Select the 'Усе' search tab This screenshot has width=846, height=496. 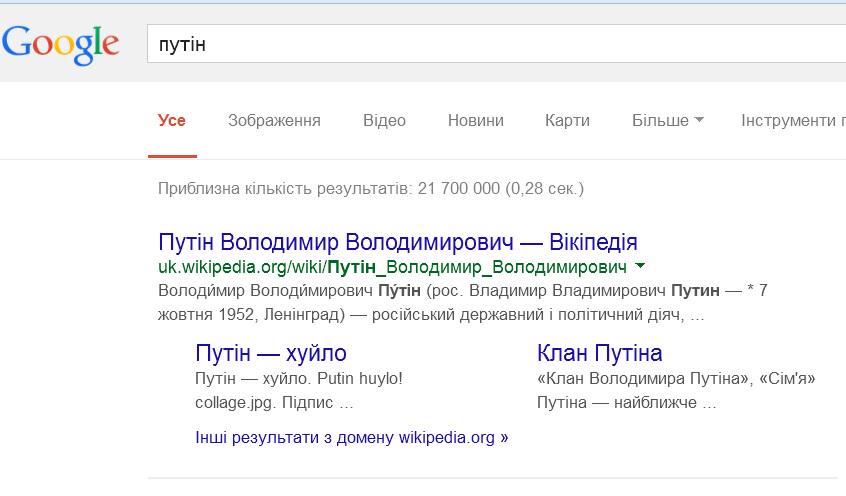[172, 120]
